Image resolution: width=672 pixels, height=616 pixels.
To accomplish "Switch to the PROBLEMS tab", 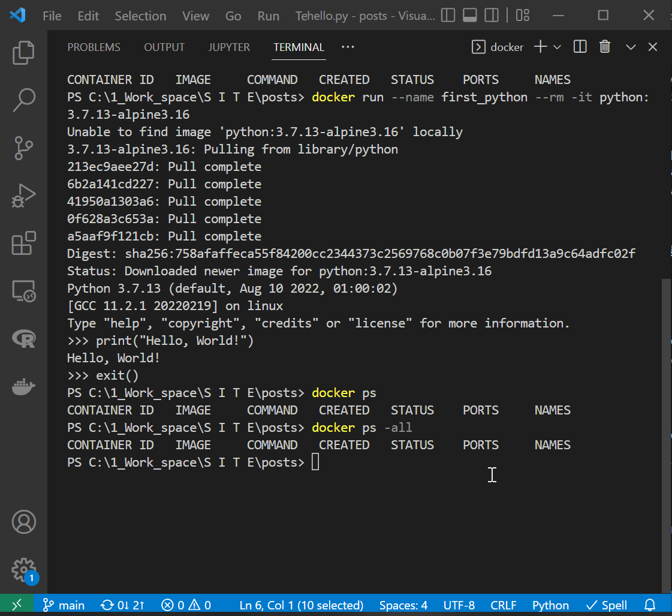I will (94, 47).
